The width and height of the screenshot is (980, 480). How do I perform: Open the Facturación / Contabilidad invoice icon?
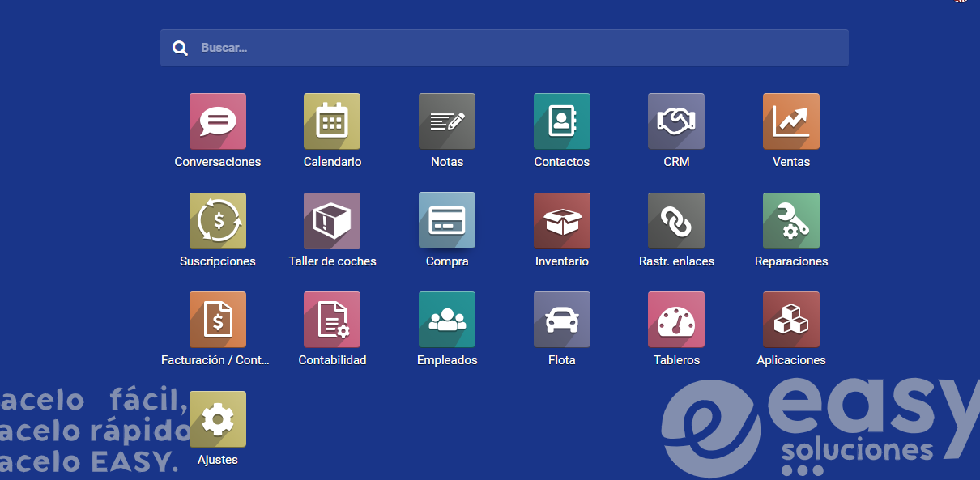(217, 320)
